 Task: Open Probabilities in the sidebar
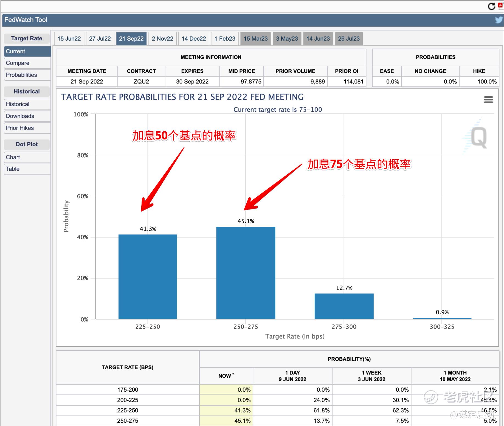click(x=27, y=75)
